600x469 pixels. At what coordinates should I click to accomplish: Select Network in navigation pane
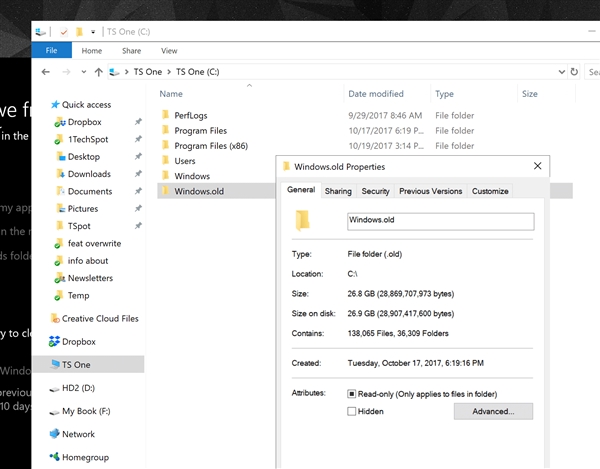(78, 434)
